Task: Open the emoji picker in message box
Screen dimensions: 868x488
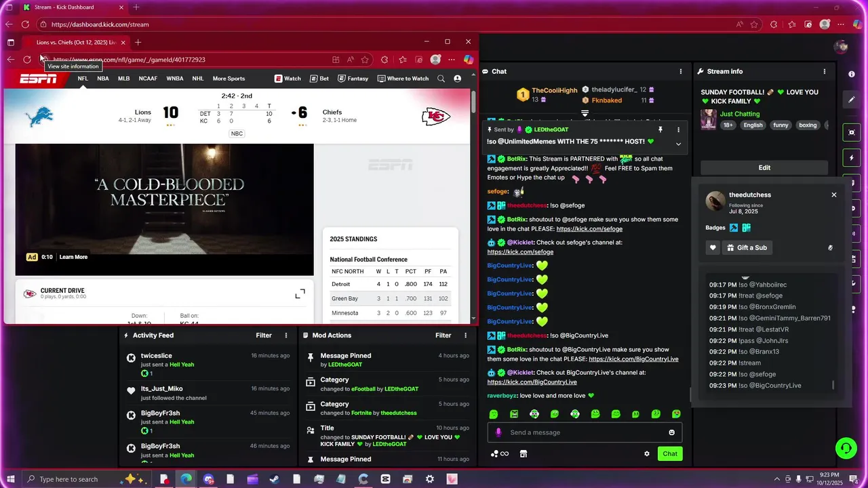Action: tap(672, 432)
